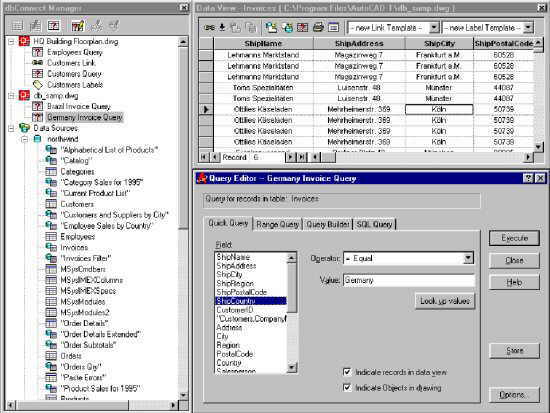
Task: Click down-arrow icon beside link icon in Data View
Action: tap(222, 27)
